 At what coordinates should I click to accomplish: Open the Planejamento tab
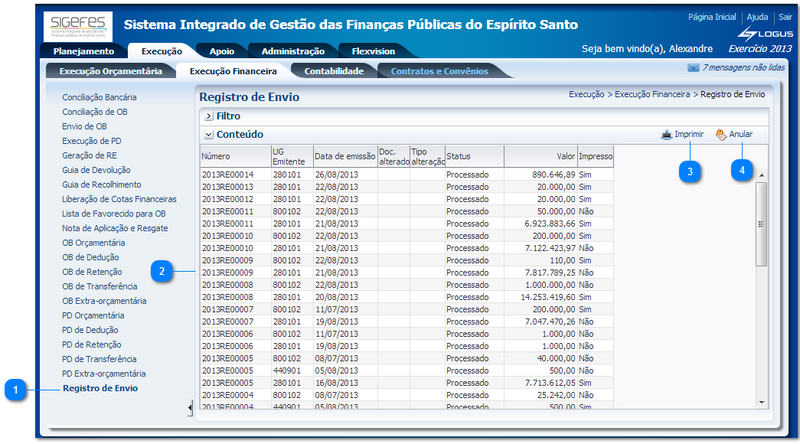pos(84,51)
